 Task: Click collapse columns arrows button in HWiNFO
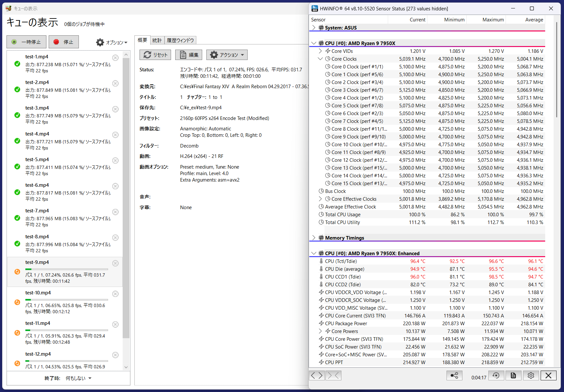tap(333, 375)
